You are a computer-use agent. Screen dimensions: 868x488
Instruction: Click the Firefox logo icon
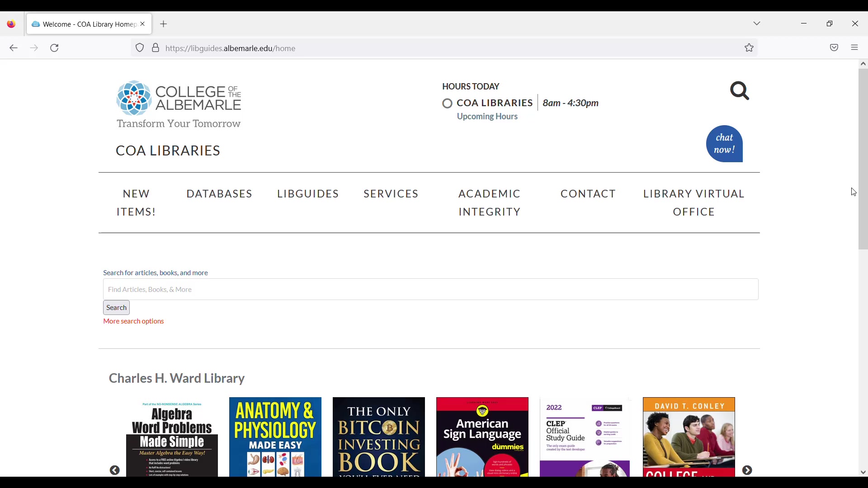[11, 24]
